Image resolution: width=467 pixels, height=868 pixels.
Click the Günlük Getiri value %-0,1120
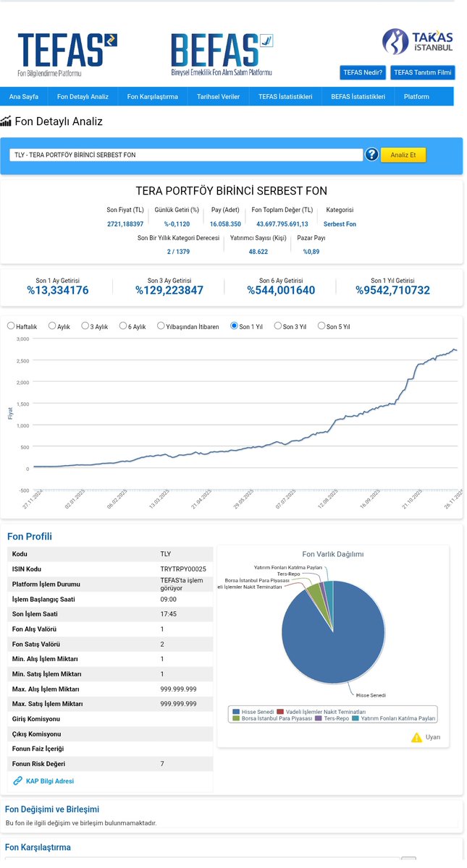click(x=177, y=224)
